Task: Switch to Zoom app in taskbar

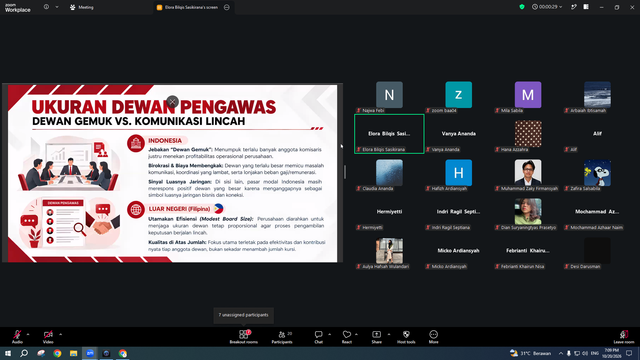Action: tap(90, 353)
